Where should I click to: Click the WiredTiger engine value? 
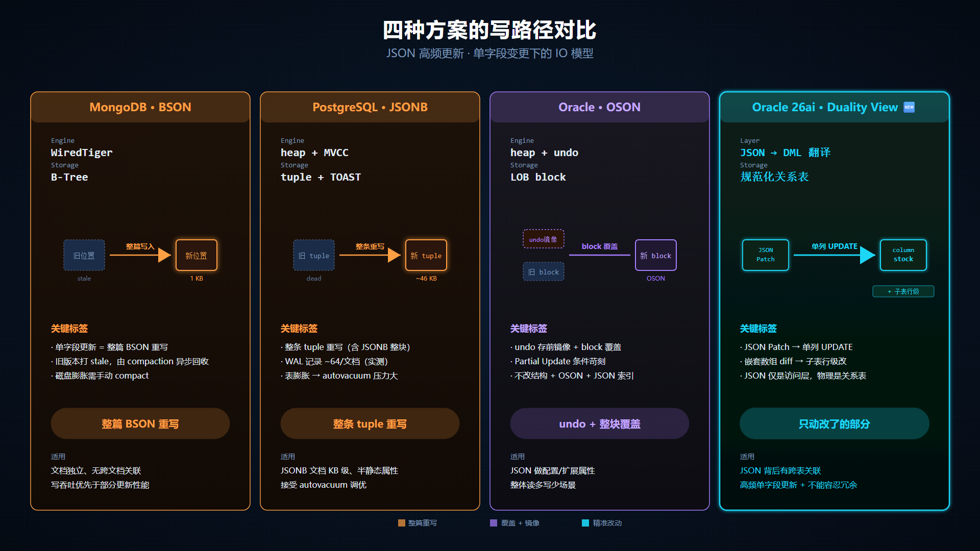tap(82, 153)
